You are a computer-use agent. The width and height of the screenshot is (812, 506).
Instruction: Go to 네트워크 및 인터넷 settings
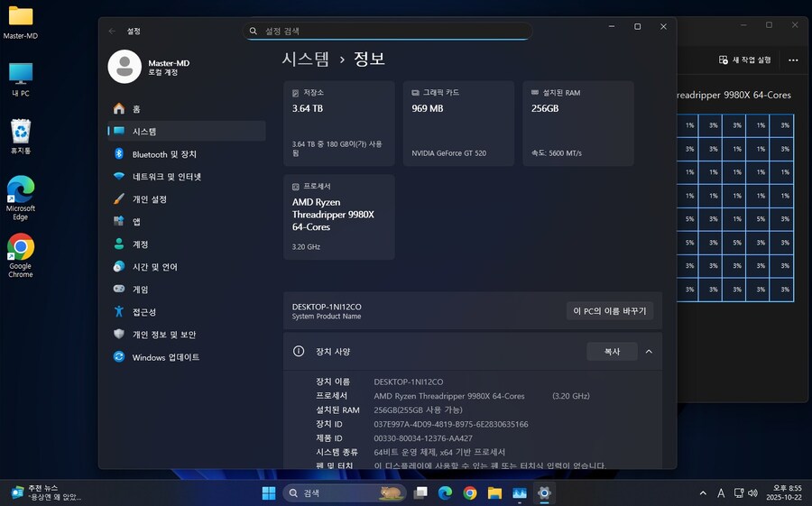click(x=187, y=177)
